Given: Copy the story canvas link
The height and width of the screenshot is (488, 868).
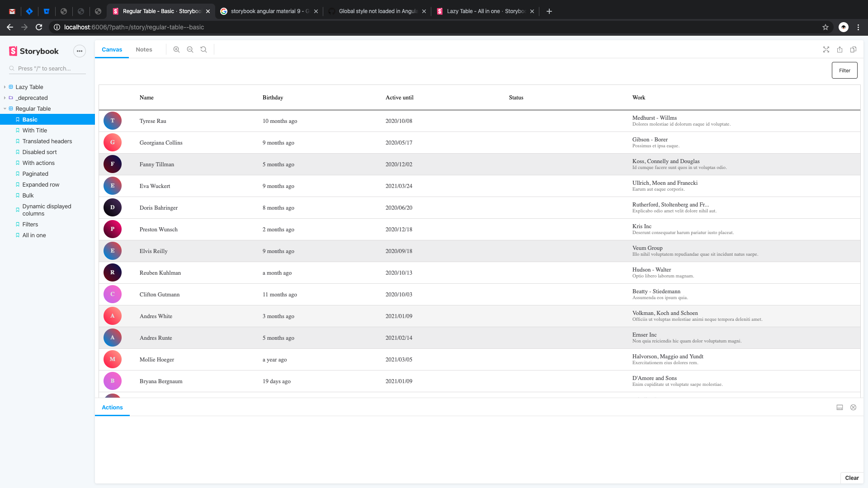Looking at the screenshot, I should point(854,50).
